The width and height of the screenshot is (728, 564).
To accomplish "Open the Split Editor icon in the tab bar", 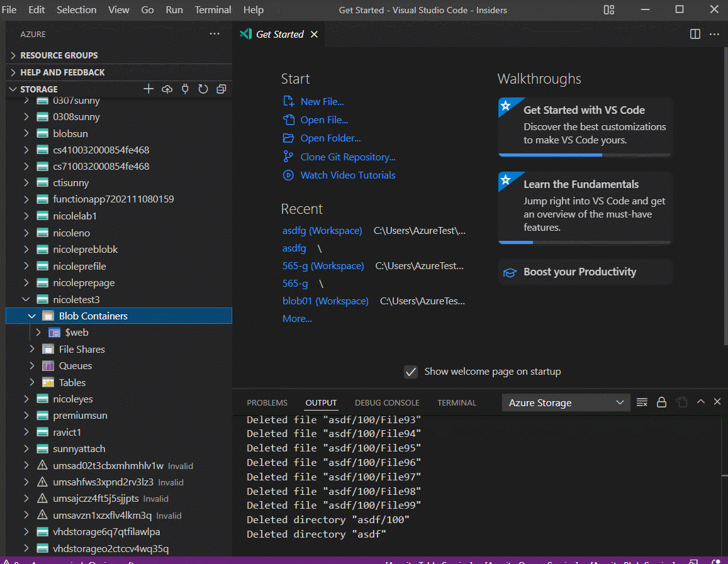I will [694, 34].
